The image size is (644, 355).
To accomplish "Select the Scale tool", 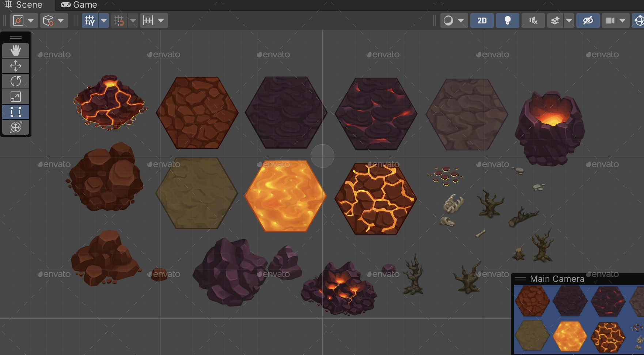I will [16, 97].
